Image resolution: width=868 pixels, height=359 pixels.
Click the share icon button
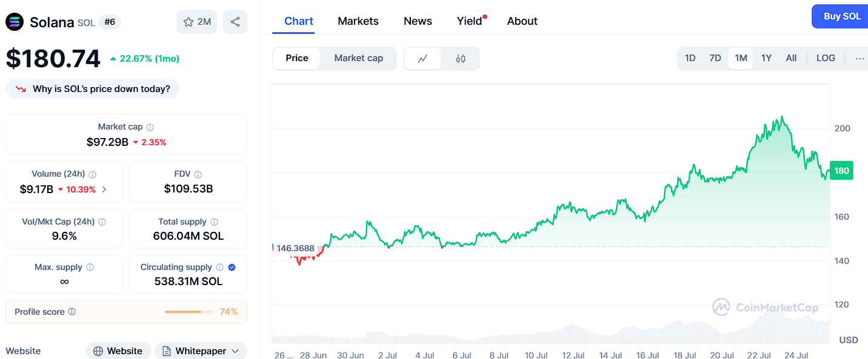235,22
